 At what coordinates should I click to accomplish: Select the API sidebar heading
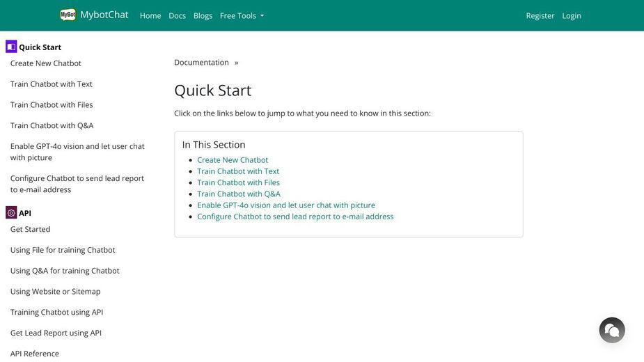tap(25, 213)
